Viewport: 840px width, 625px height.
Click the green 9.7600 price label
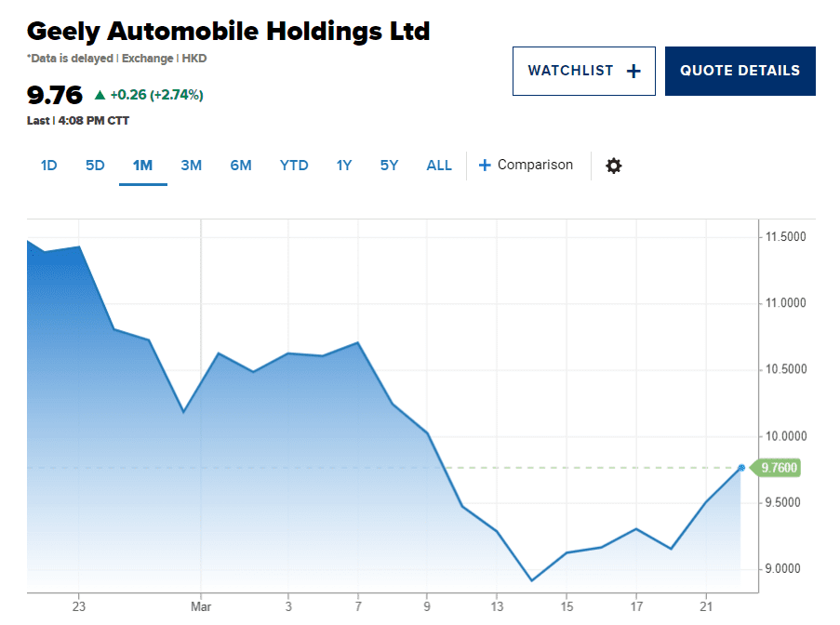click(x=779, y=468)
